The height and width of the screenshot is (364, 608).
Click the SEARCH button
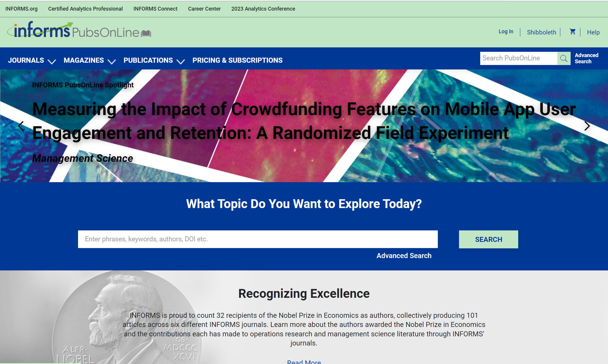click(488, 239)
